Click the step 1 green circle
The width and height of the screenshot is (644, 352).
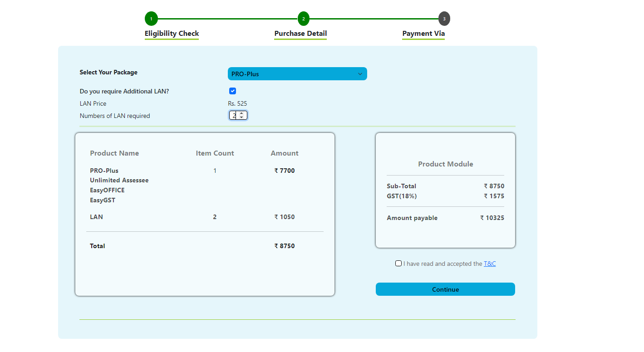pos(151,19)
